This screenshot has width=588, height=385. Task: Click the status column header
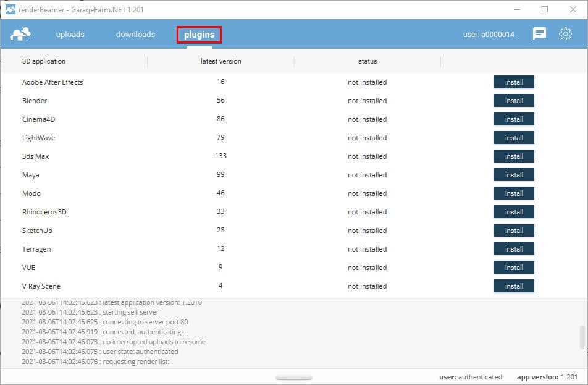[x=367, y=61]
